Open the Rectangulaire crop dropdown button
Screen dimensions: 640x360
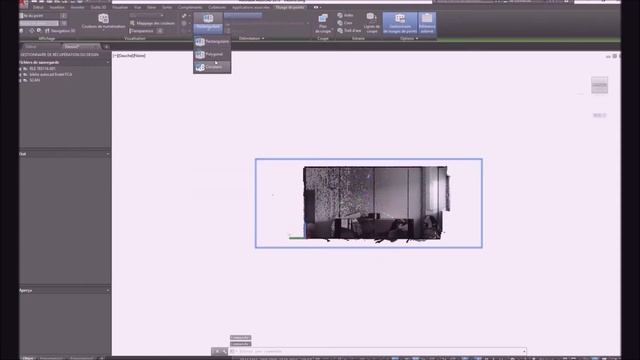pyautogui.click(x=208, y=22)
